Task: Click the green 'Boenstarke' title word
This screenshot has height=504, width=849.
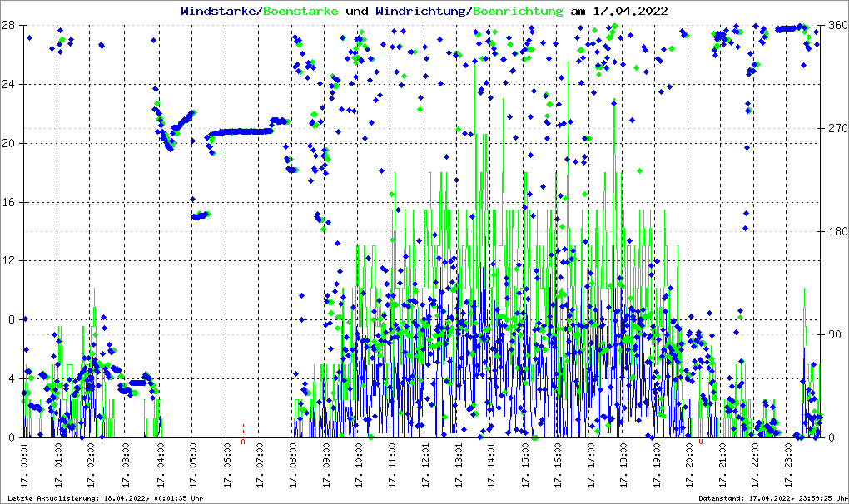Action: coord(300,11)
